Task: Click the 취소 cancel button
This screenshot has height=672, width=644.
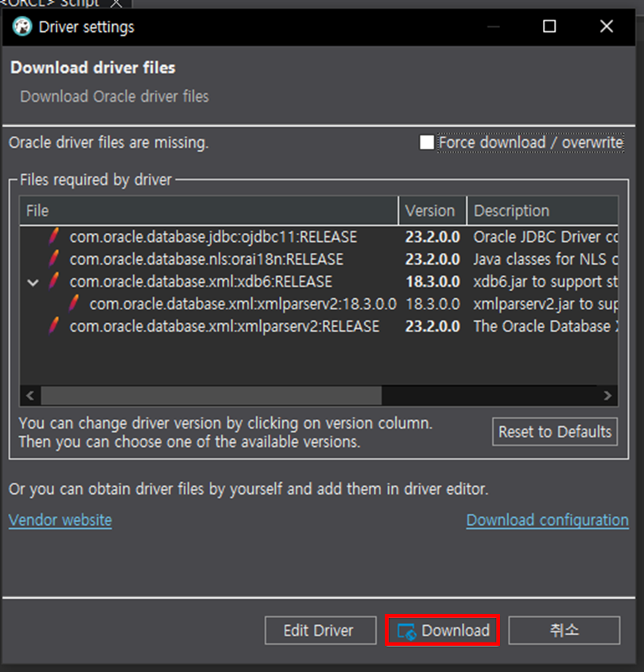Action: 564,631
